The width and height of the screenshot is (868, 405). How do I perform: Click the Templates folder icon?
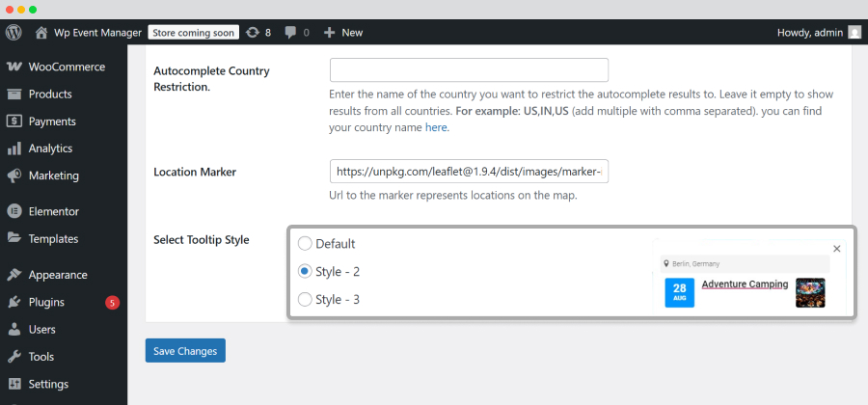click(14, 238)
